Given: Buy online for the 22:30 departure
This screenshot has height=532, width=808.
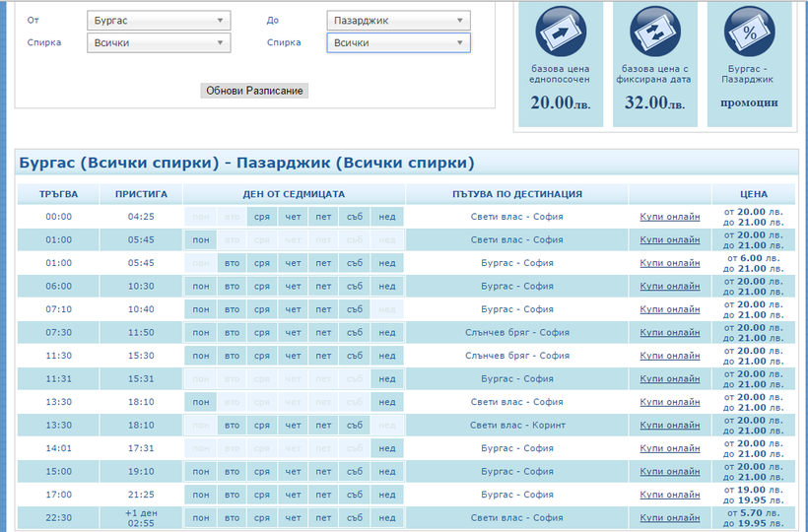Looking at the screenshot, I should click(670, 518).
